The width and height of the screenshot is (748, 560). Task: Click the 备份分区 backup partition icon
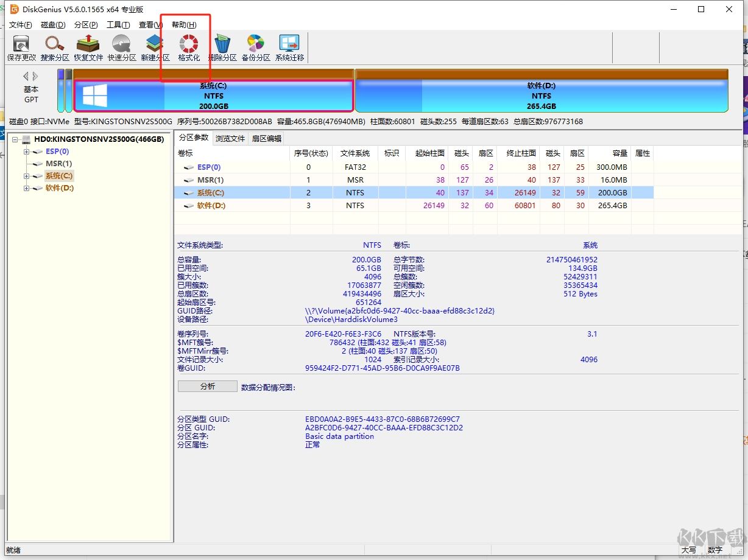256,47
